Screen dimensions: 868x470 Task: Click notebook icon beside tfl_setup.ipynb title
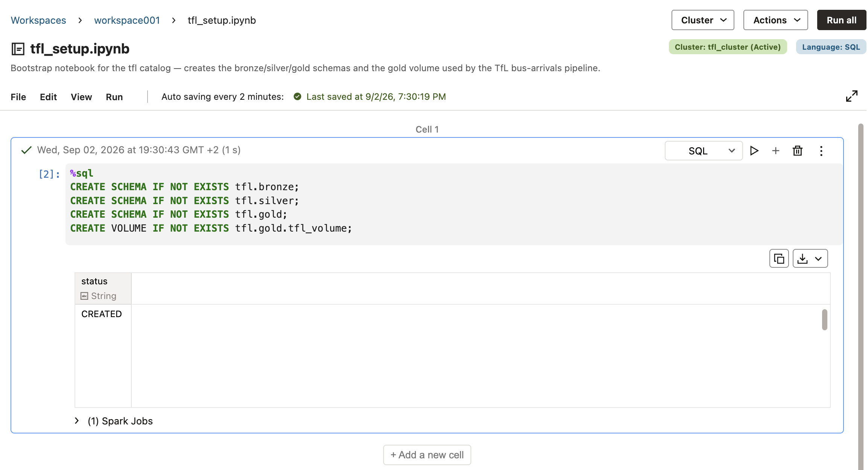tap(18, 49)
